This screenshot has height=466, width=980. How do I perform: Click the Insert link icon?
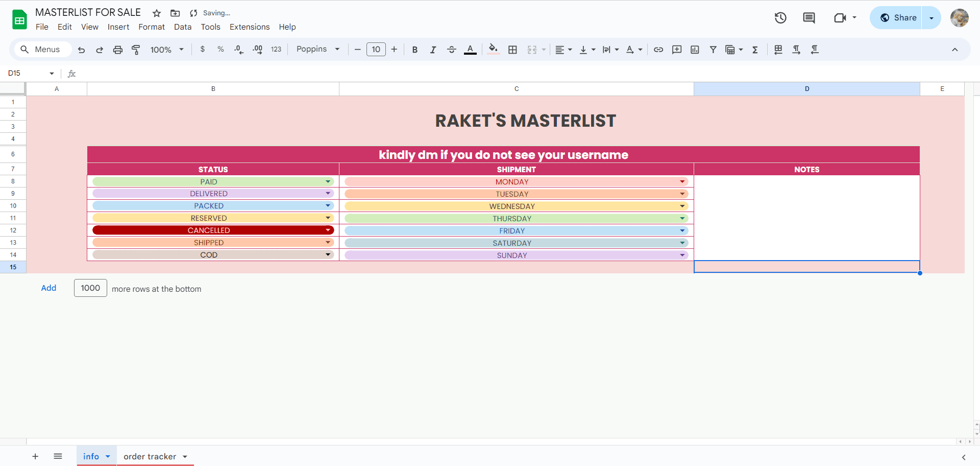pyautogui.click(x=658, y=50)
